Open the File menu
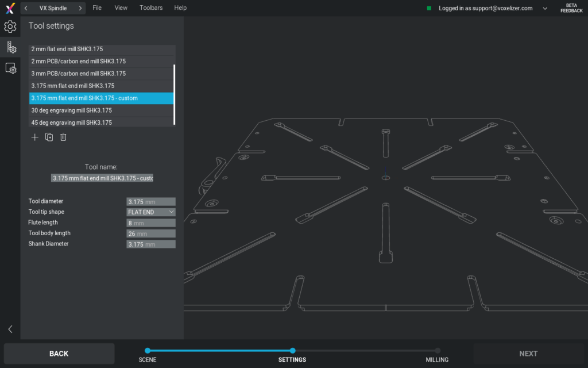The image size is (588, 368). click(96, 7)
